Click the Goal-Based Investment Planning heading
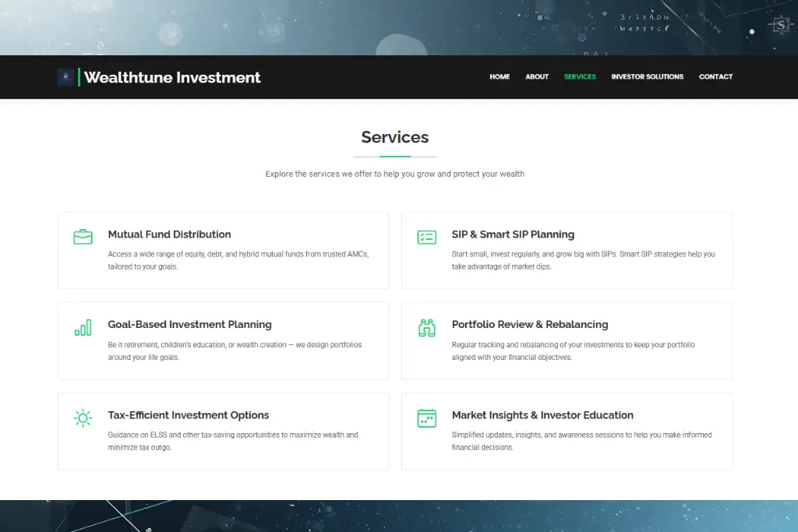Viewport: 798px width, 532px height. pos(189,325)
